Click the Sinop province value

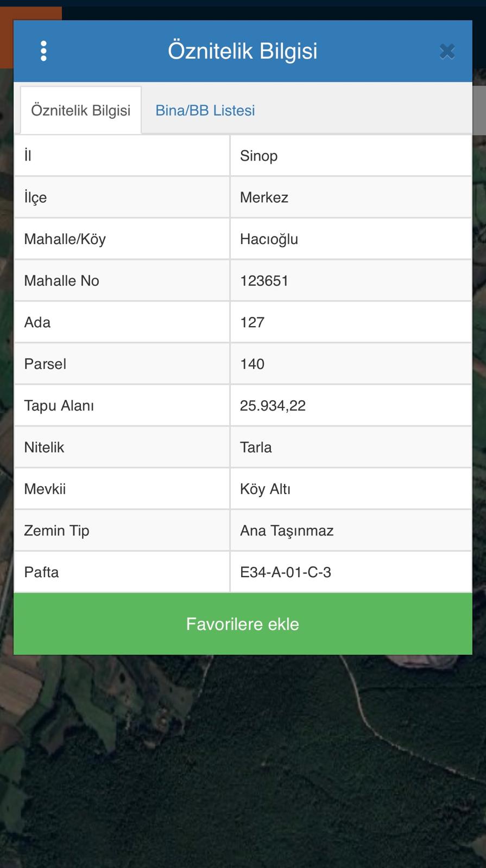click(258, 156)
